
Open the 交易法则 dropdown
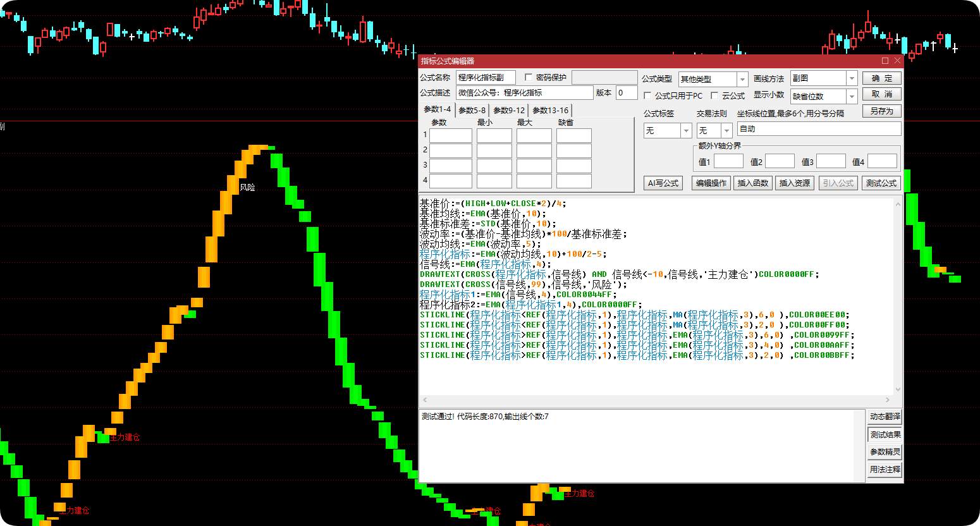[x=714, y=130]
